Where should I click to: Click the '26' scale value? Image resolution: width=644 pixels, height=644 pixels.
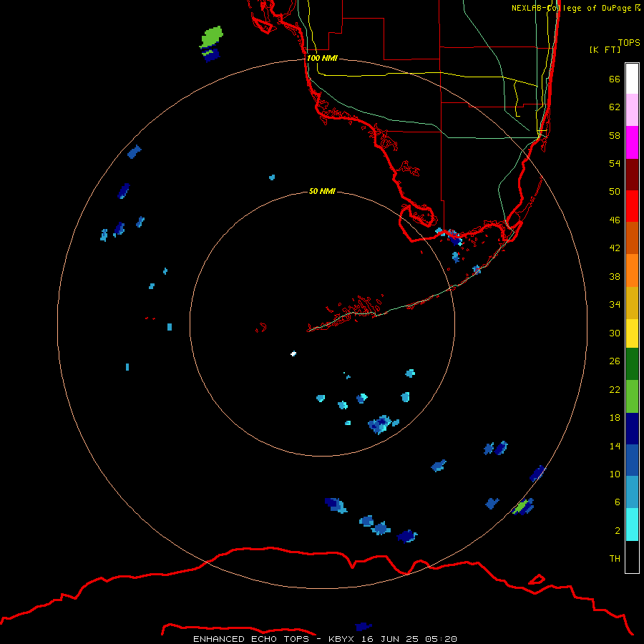[x=615, y=361]
